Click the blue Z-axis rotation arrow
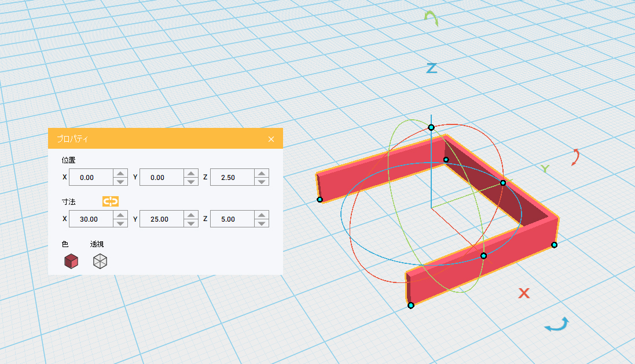This screenshot has height=364, width=635. pos(557,325)
